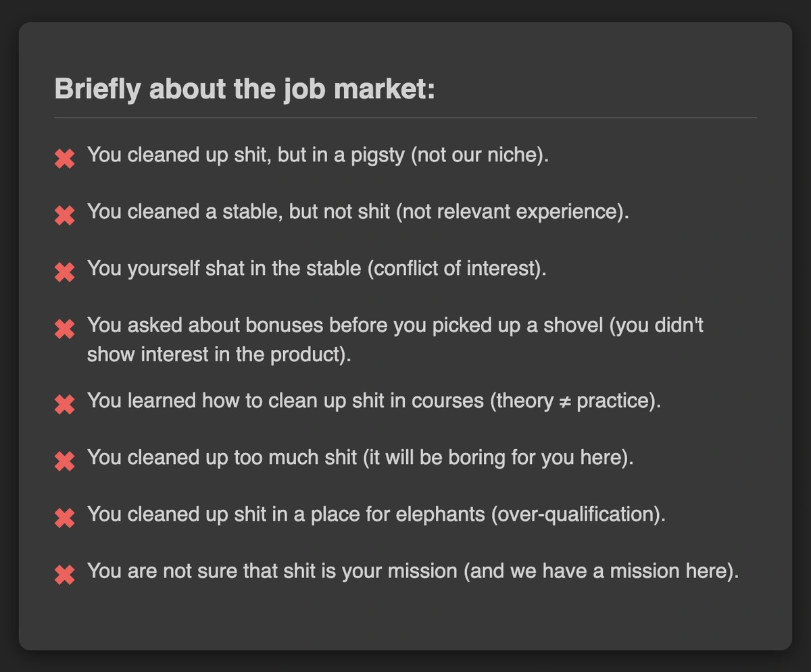Screen dimensions: 811x672
Task: Click the "(not our niche)" text
Action: [479, 155]
